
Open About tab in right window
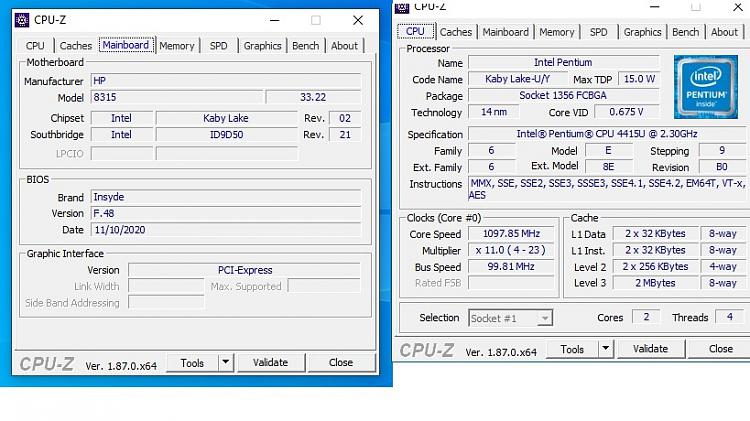coord(724,32)
